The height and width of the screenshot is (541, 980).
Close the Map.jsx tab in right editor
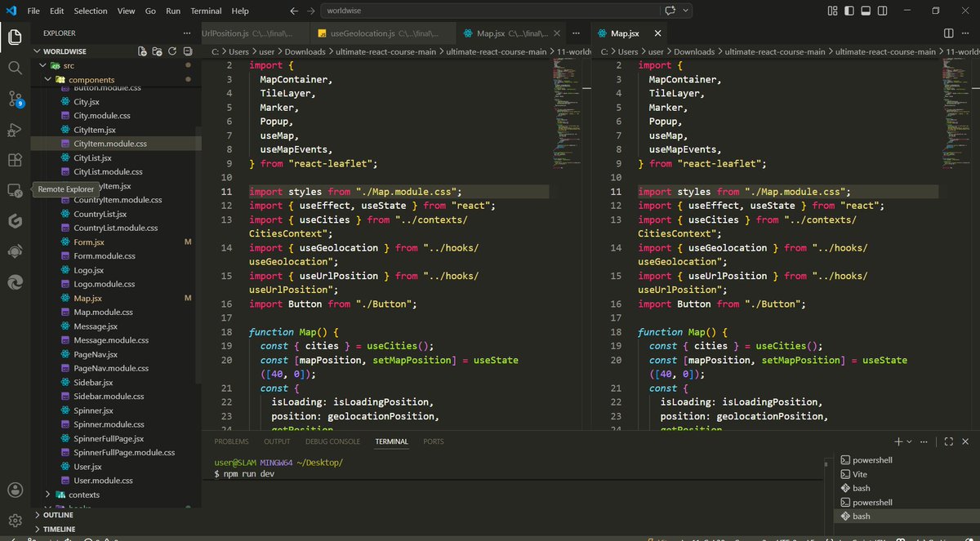click(657, 33)
